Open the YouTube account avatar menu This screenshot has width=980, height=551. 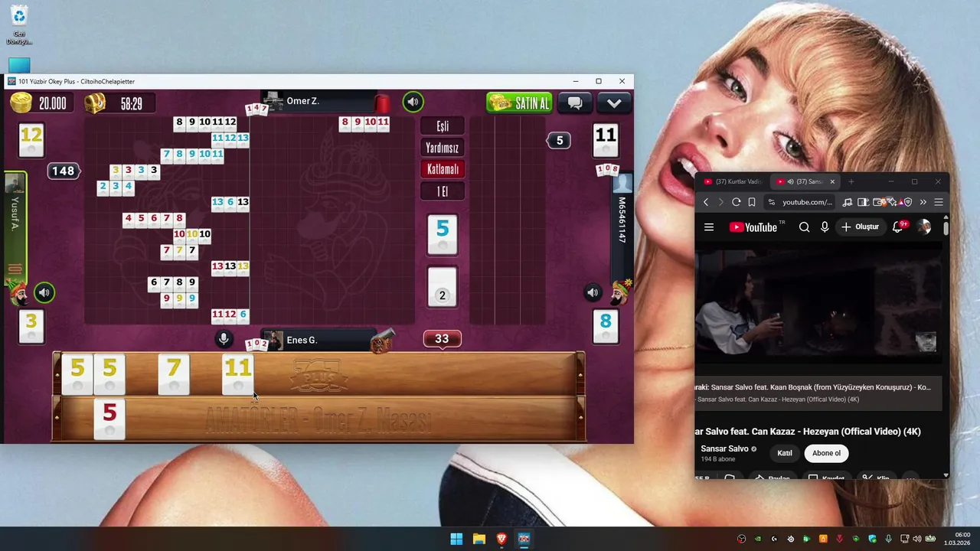coord(925,227)
